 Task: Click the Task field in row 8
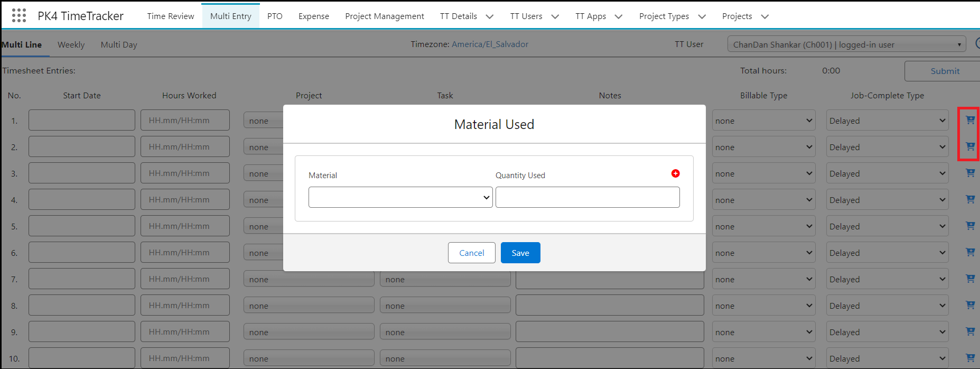[445, 306]
